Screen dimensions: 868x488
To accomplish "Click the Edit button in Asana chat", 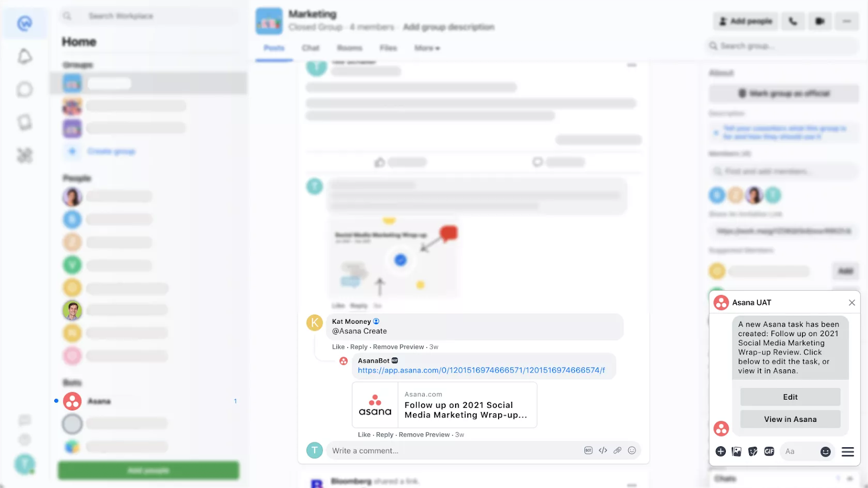I will point(790,397).
